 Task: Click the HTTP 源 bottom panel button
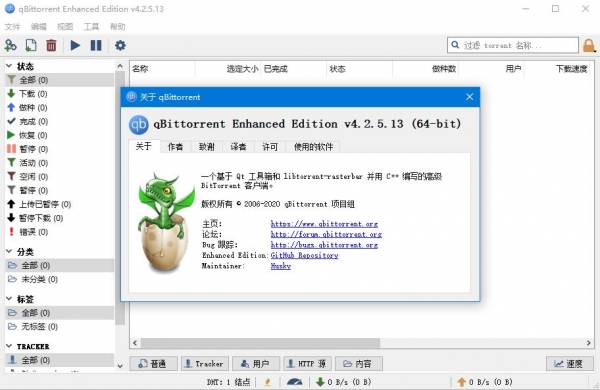click(x=307, y=364)
